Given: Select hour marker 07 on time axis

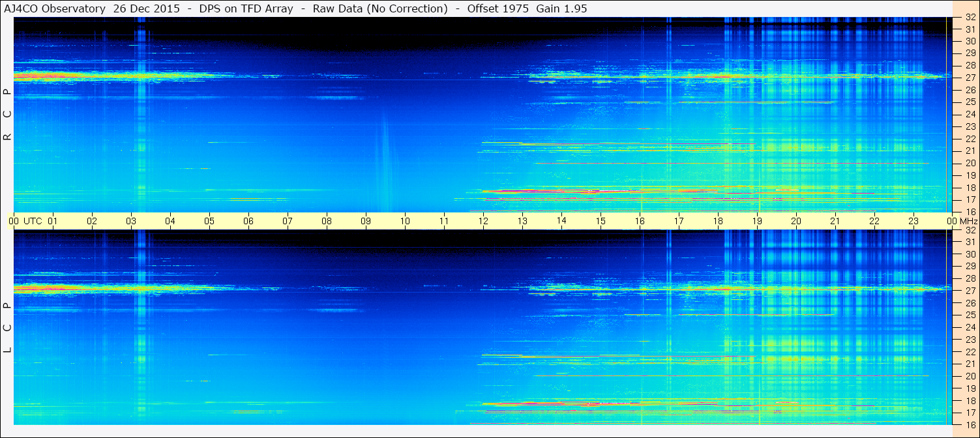Looking at the screenshot, I should [x=288, y=221].
